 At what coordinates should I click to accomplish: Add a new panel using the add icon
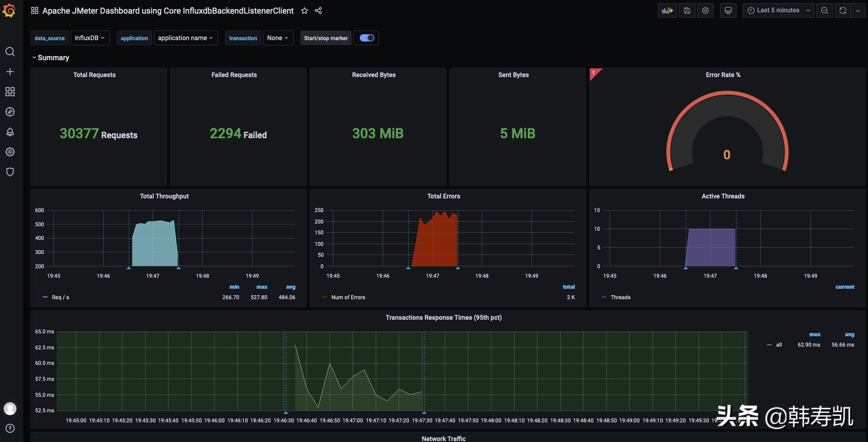pos(667,10)
